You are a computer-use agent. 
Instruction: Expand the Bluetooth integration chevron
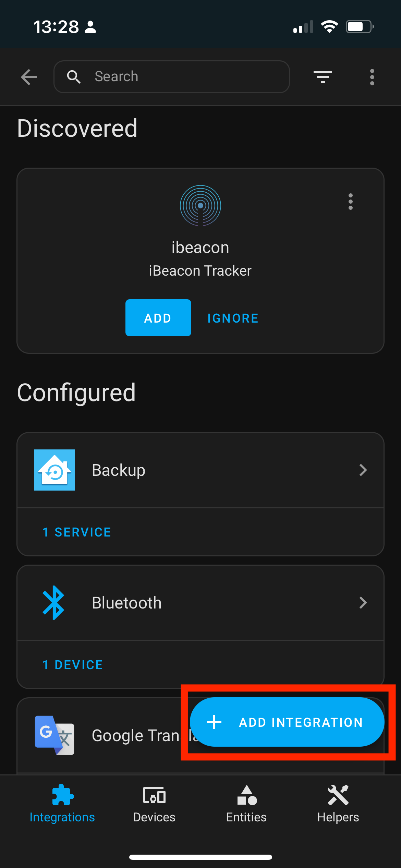(x=363, y=603)
